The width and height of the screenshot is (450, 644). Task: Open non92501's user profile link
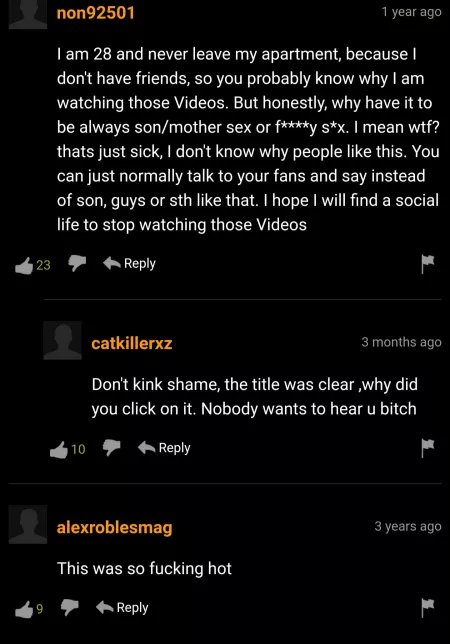(x=96, y=13)
